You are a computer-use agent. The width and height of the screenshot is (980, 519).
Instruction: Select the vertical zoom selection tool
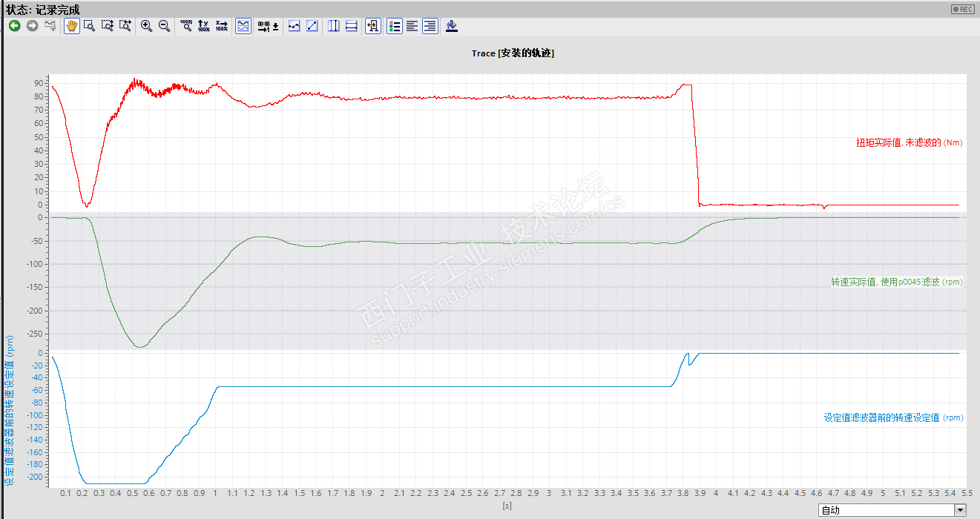pyautogui.click(x=108, y=26)
